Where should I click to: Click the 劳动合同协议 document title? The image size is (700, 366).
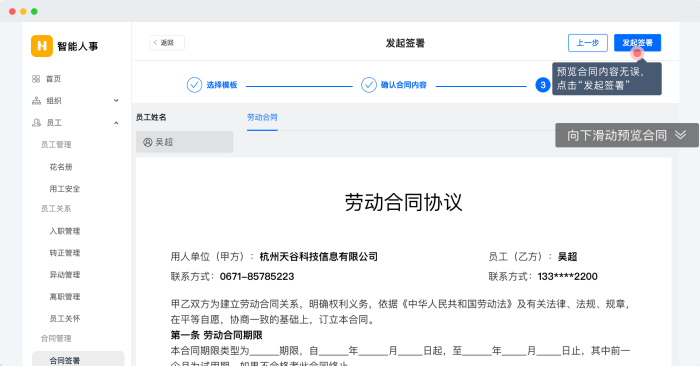pos(403,202)
